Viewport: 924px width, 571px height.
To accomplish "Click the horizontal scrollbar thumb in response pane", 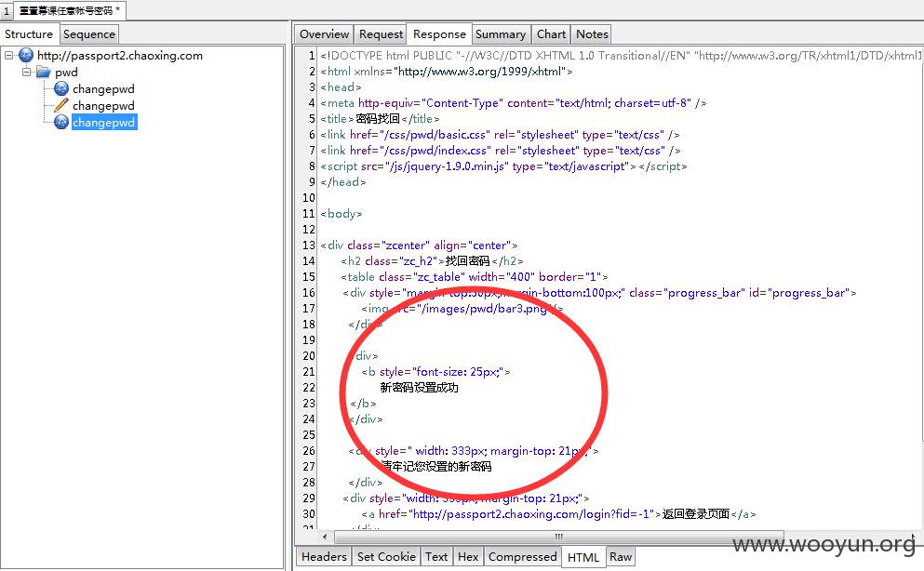I will 558,537.
